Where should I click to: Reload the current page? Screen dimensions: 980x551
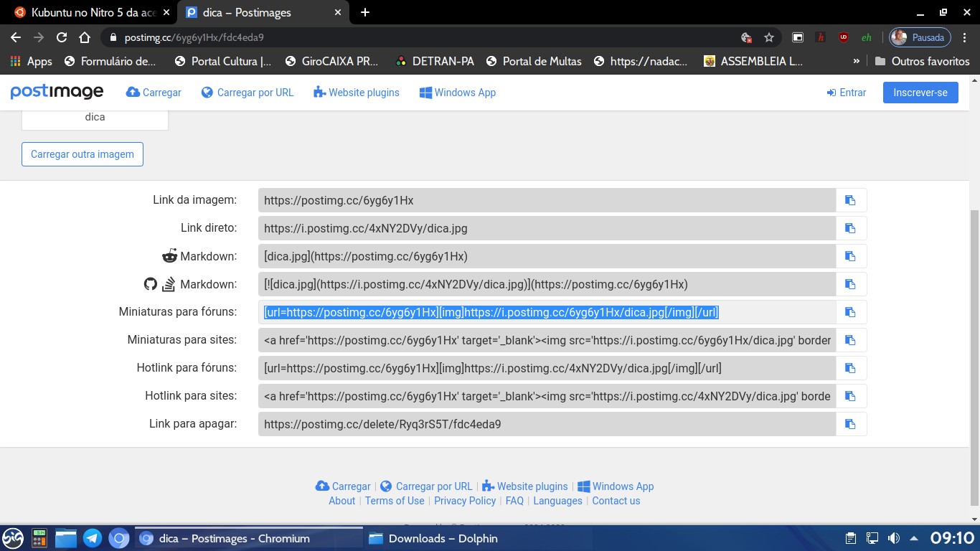(62, 37)
